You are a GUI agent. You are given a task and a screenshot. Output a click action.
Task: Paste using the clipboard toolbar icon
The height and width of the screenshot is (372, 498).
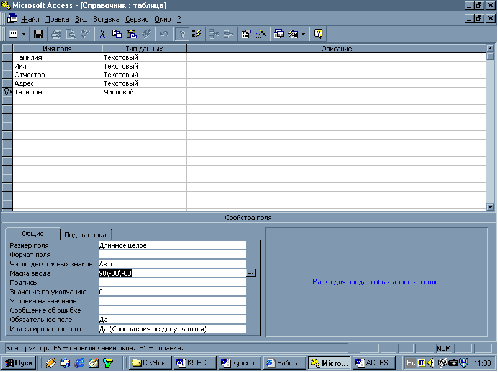pyautogui.click(x=132, y=34)
